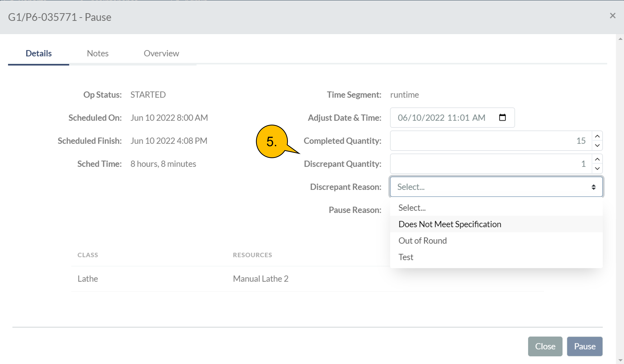Go to the Details tab
Viewport: 624px width, 364px height.
point(39,53)
